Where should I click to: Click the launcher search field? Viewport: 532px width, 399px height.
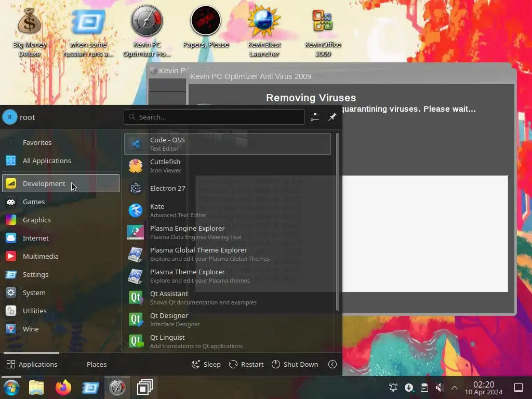click(x=214, y=117)
